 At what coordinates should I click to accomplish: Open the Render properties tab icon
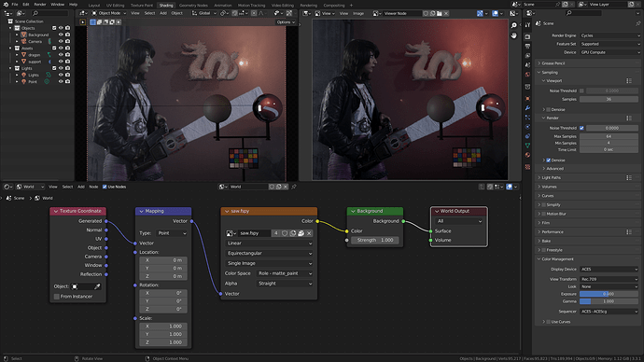(527, 36)
